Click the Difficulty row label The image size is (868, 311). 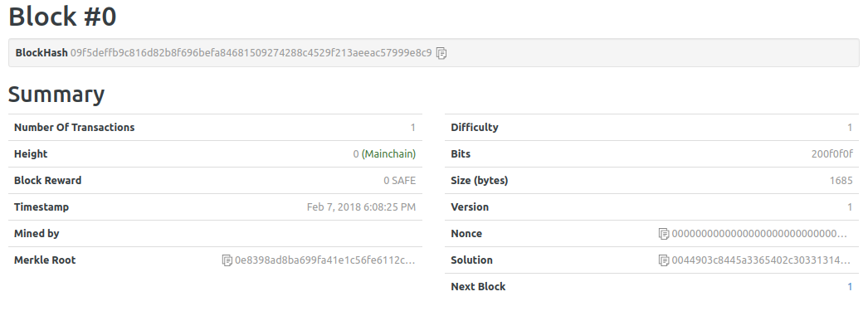[475, 127]
